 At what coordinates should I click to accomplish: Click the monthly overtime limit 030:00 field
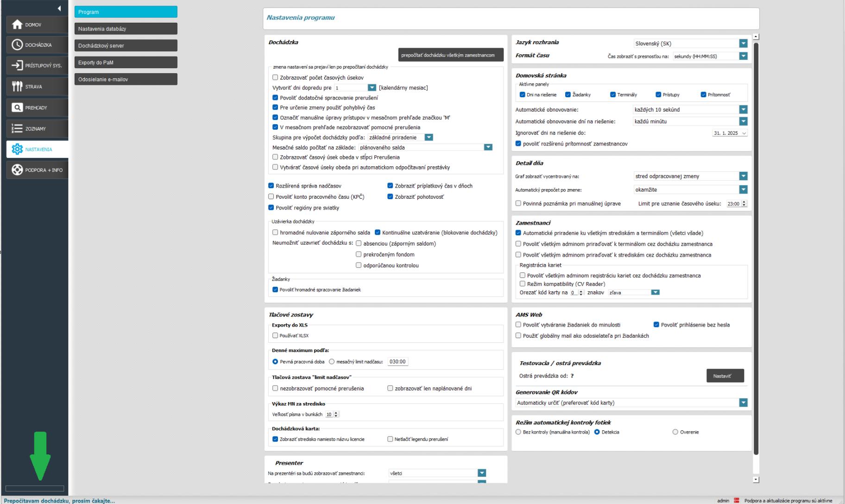(397, 362)
